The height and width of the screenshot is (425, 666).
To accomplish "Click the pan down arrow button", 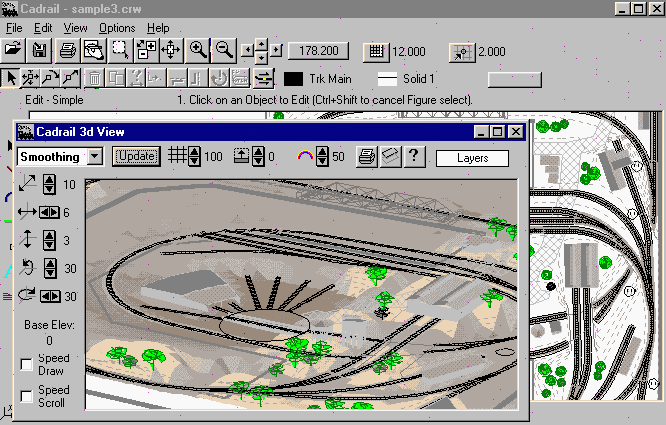I will point(262,57).
